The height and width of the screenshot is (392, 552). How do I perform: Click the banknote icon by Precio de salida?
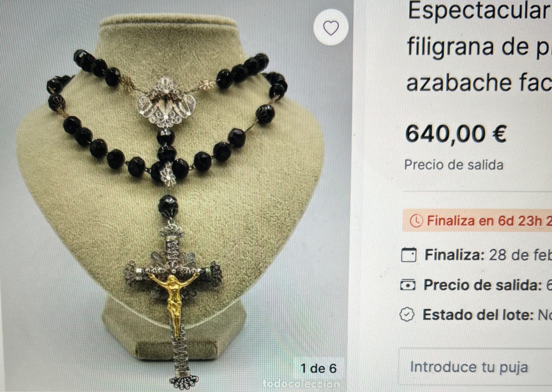point(408,285)
